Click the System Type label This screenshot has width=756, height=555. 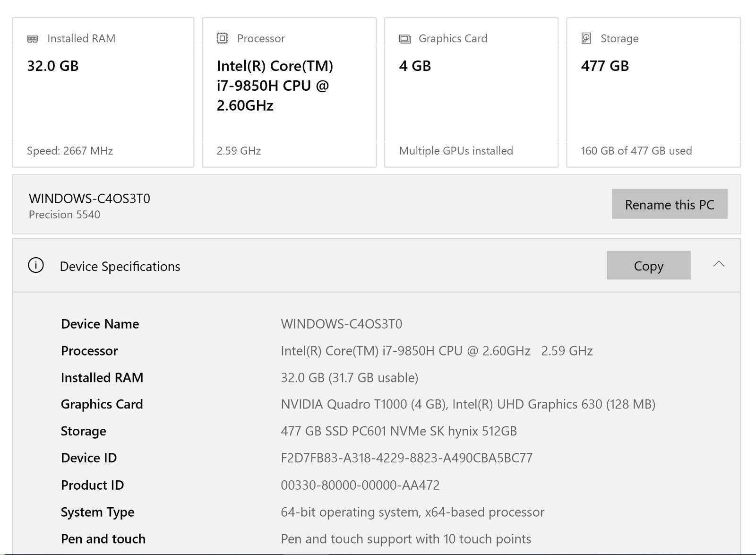(98, 512)
